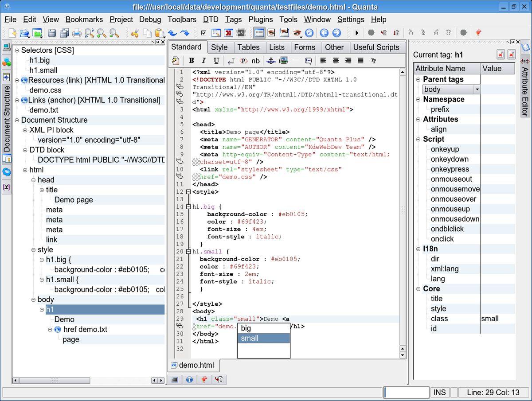Choose 'big' in the autocomplete popup
The width and height of the screenshot is (532, 401).
[264, 328]
